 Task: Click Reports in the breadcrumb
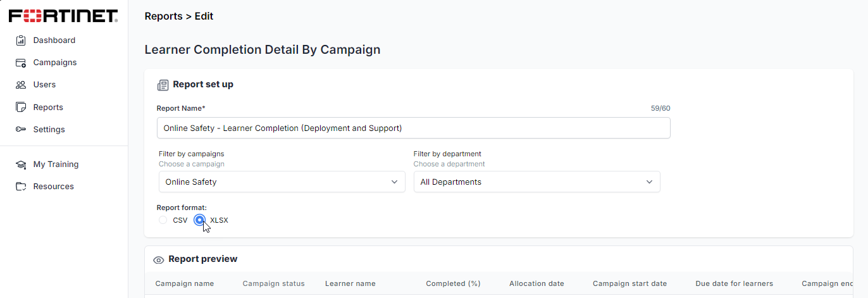[163, 16]
